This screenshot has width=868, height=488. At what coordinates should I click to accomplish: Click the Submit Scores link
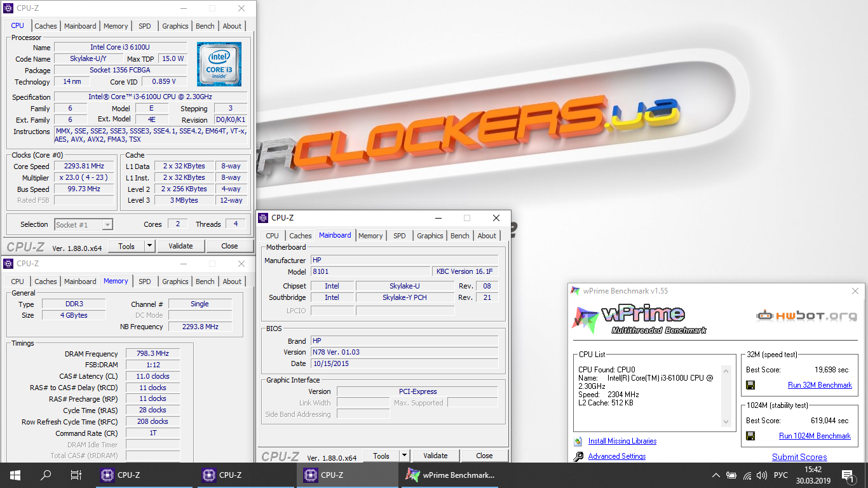point(799,457)
